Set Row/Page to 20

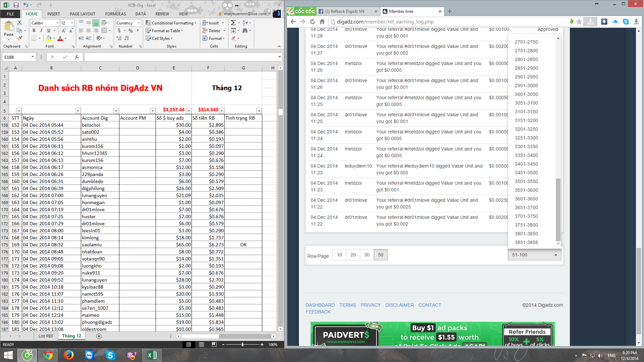click(353, 255)
